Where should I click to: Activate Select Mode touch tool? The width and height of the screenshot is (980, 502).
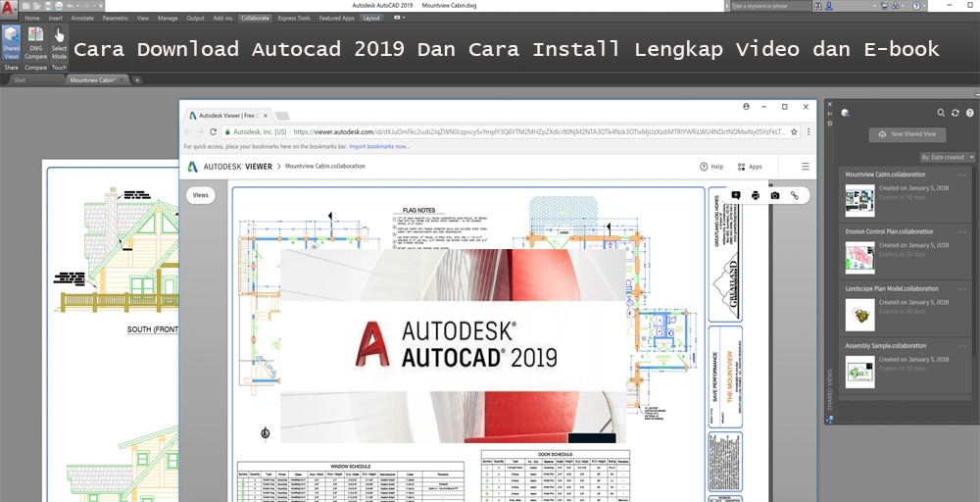tap(59, 43)
